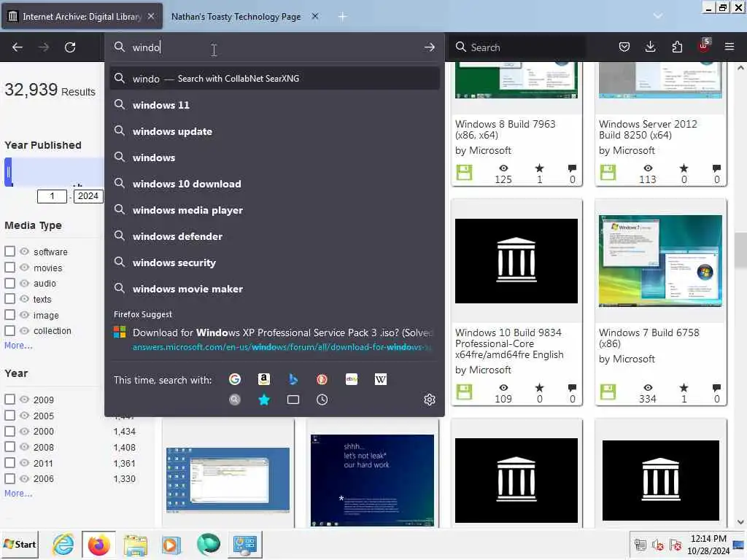747x560 pixels.
Task: Click the uBlock extension badge icon
Action: 704,46
